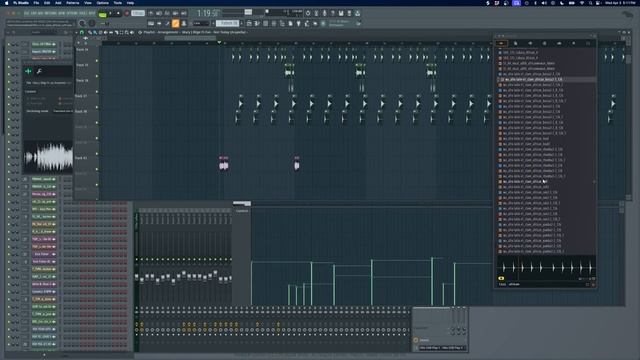Click the green playlist menu icon
This screenshot has width=640, height=360.
(82, 32)
